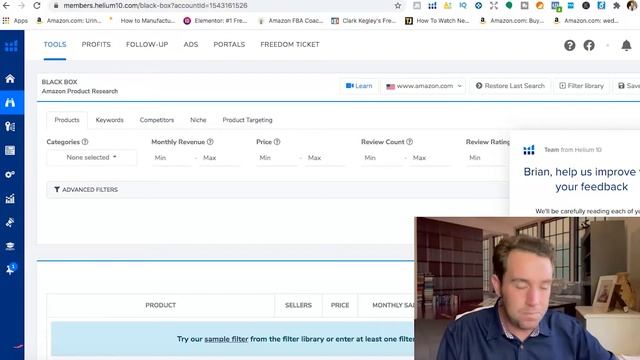Open the help question mark icon
The width and height of the screenshot is (640, 360).
569,45
